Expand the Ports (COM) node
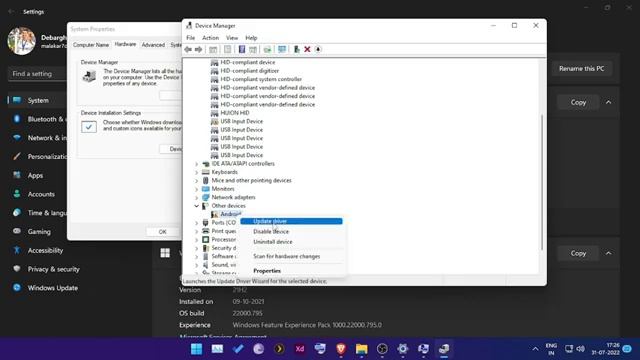This screenshot has height=360, width=640. tap(196, 223)
